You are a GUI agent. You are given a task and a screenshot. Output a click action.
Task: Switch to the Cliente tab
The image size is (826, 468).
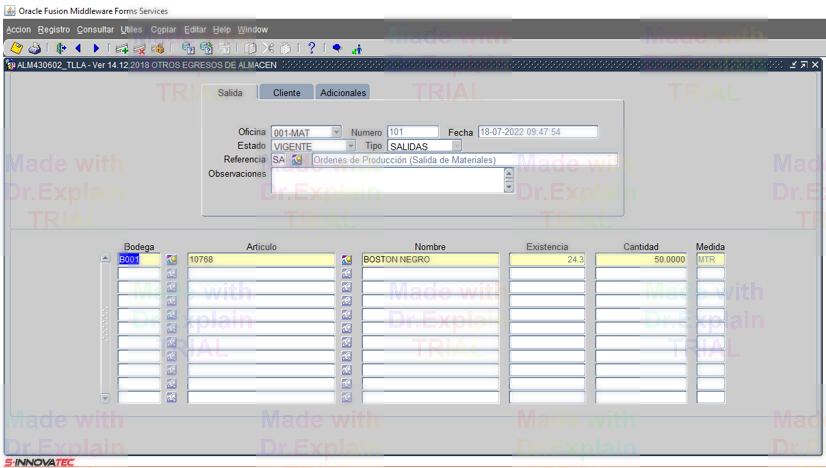(286, 92)
